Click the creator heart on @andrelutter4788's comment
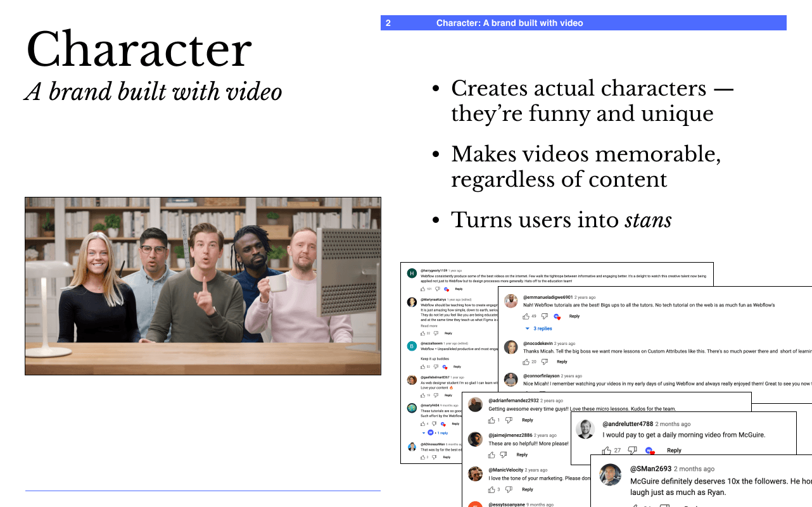The height and width of the screenshot is (507, 812). 649,451
